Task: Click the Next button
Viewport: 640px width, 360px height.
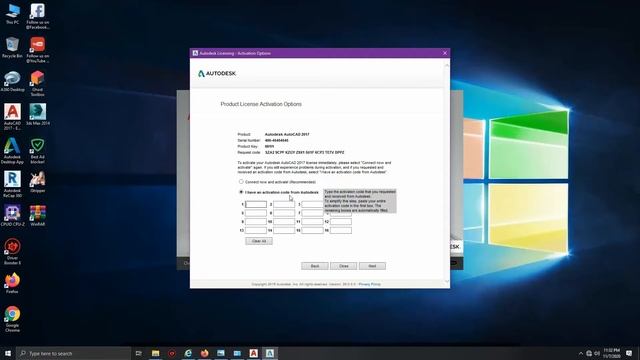Action: pyautogui.click(x=372, y=266)
